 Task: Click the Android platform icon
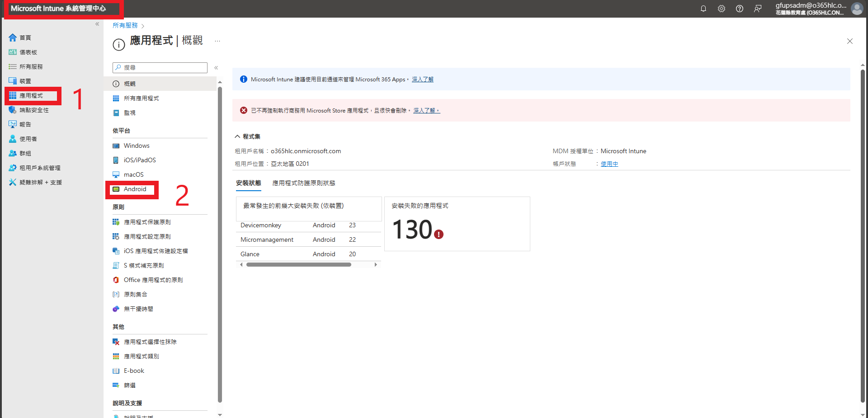pyautogui.click(x=116, y=189)
